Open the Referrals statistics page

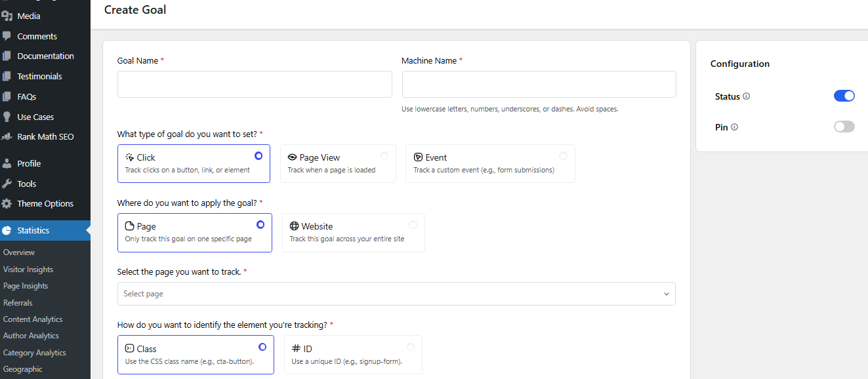tap(18, 303)
